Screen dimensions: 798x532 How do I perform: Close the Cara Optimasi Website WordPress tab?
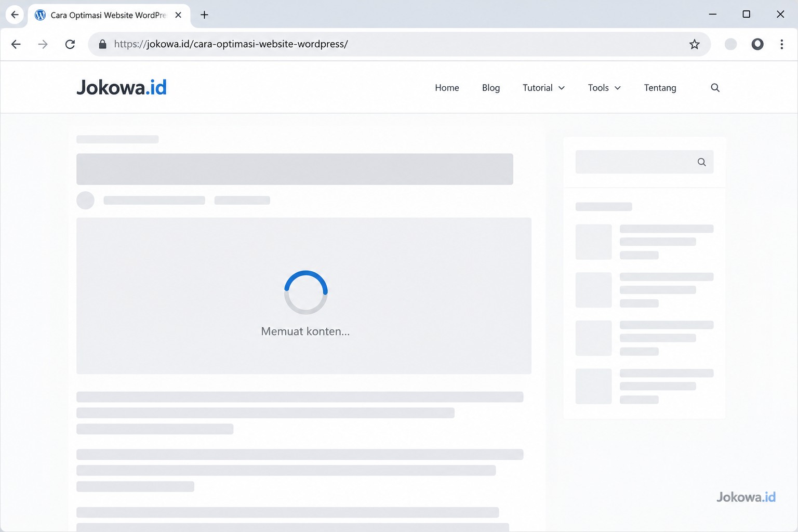178,15
